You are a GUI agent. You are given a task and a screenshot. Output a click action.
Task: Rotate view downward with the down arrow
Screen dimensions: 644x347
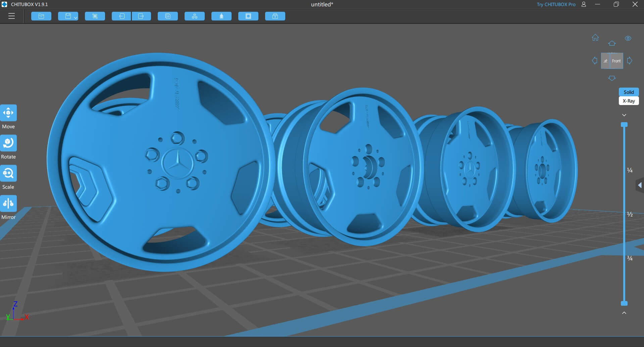612,78
